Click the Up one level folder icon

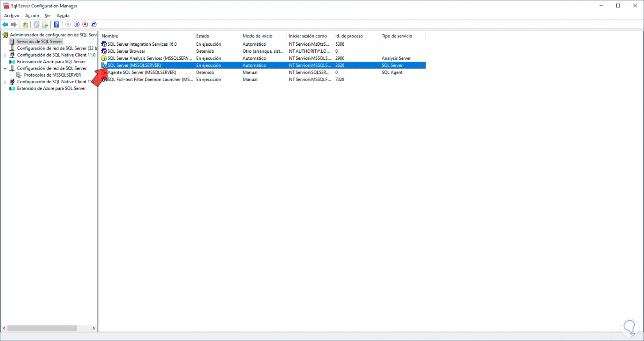click(x=25, y=25)
